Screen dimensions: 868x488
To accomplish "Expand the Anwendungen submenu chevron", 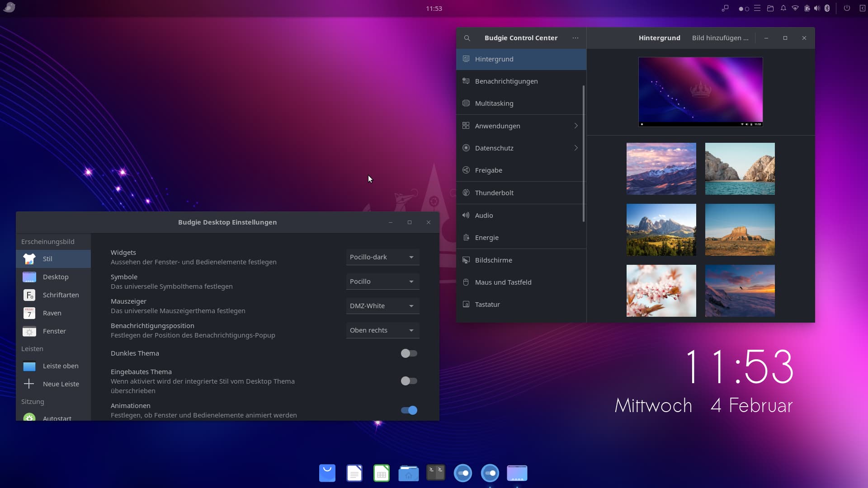I will 576,126.
